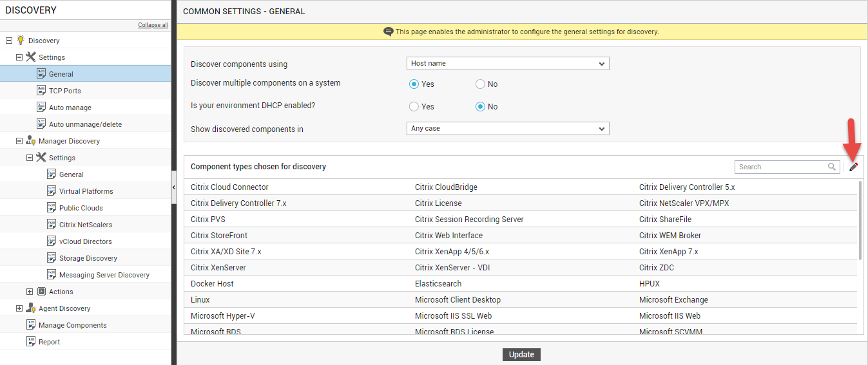The width and height of the screenshot is (868, 365).
Task: Click the Report page icon
Action: tap(31, 341)
